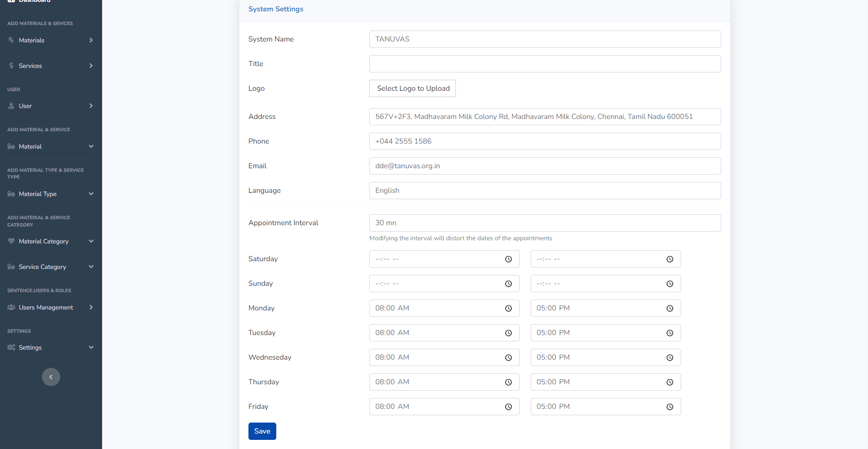Click the Users Management people icon

(11, 307)
